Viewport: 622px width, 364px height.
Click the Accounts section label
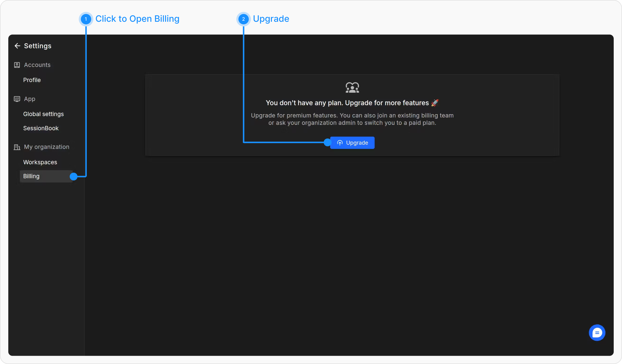tap(37, 65)
